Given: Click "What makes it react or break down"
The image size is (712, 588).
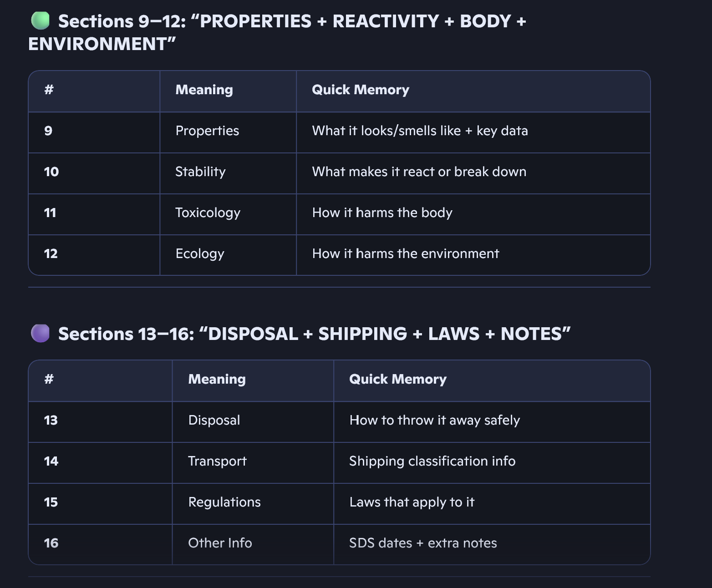Looking at the screenshot, I should coord(419,172).
